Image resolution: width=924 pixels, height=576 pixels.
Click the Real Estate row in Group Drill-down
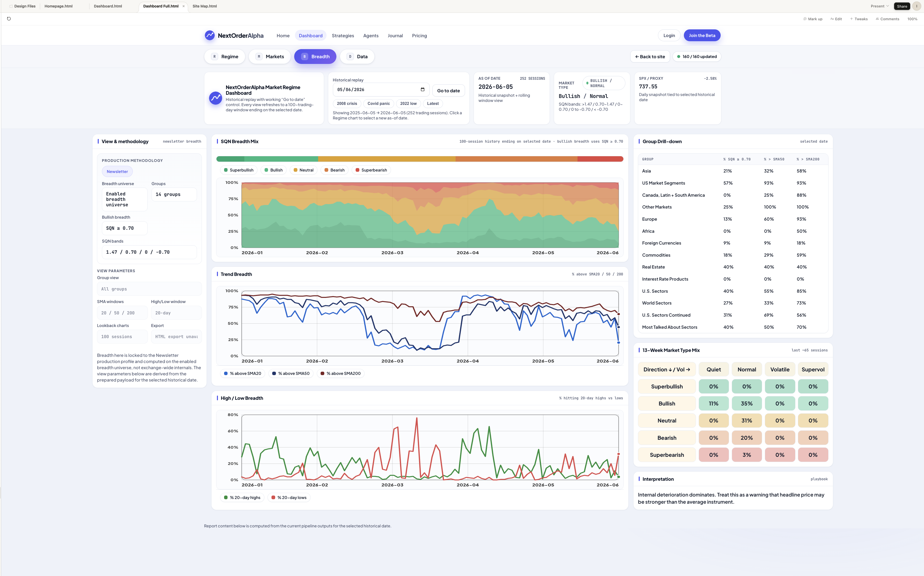point(733,267)
